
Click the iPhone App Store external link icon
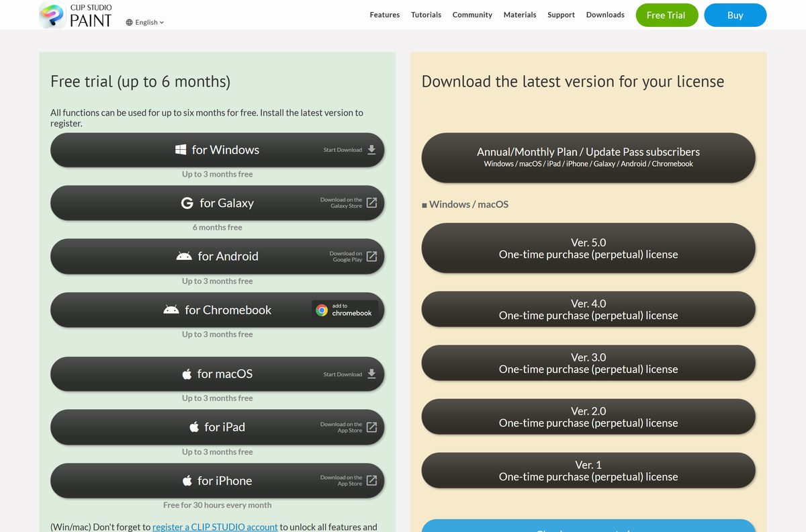(x=371, y=480)
